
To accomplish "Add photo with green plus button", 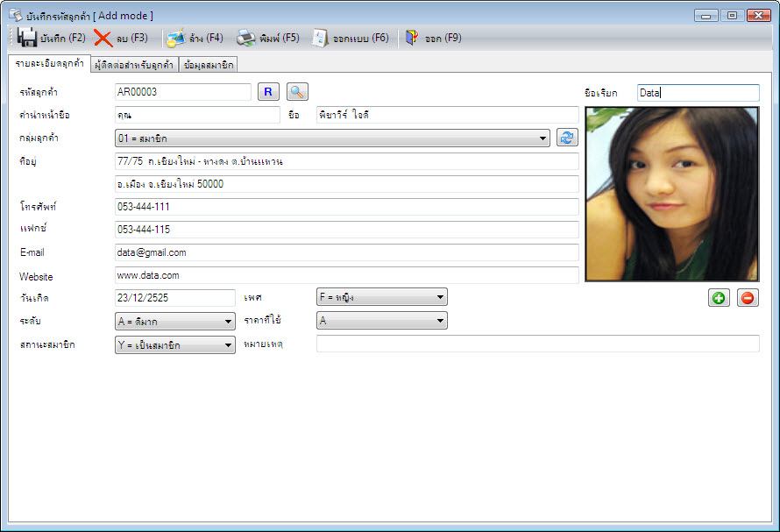I will (x=719, y=298).
